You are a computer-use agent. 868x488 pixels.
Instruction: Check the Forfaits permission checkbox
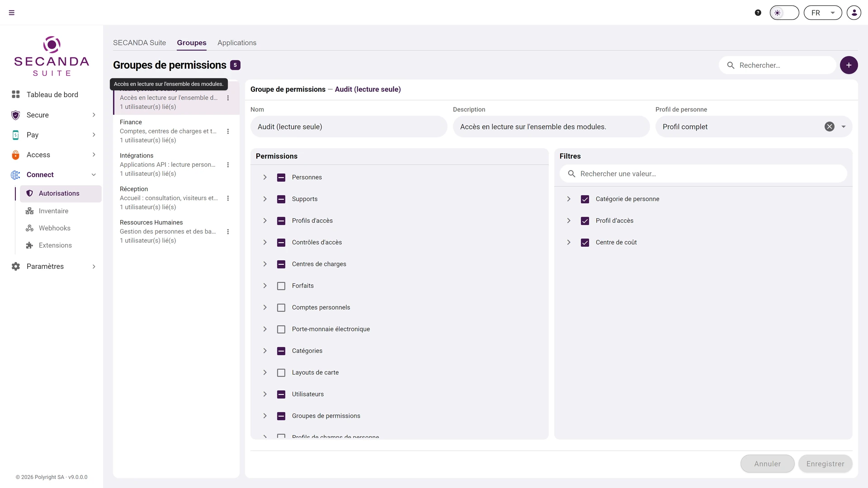(x=281, y=286)
